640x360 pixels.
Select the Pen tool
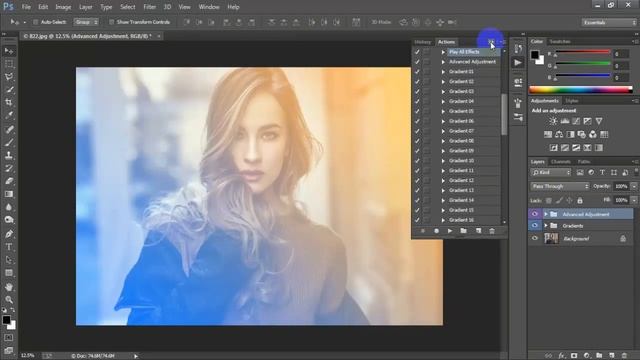(9, 234)
